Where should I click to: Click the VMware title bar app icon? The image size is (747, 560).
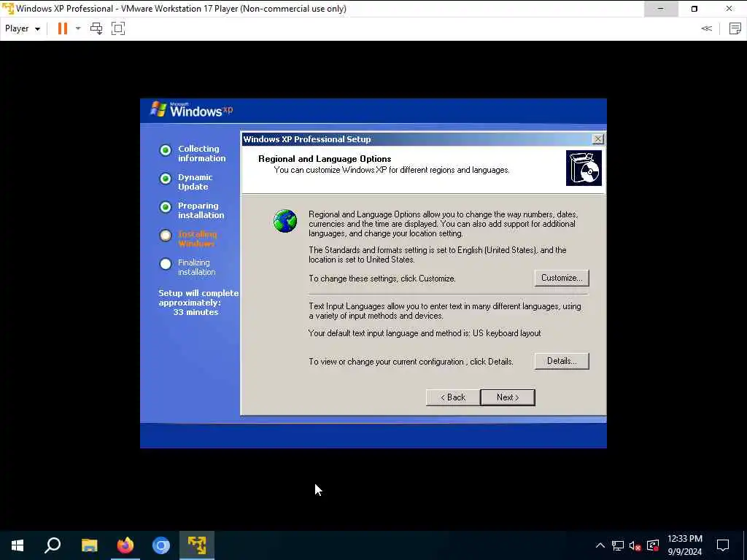(7, 9)
